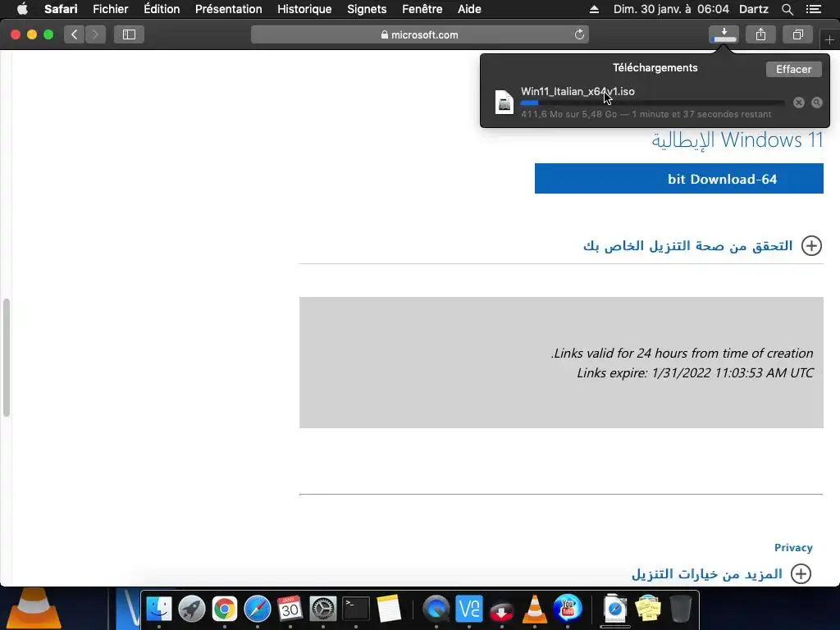
Task: Expand the more download options section
Action: [801, 573]
